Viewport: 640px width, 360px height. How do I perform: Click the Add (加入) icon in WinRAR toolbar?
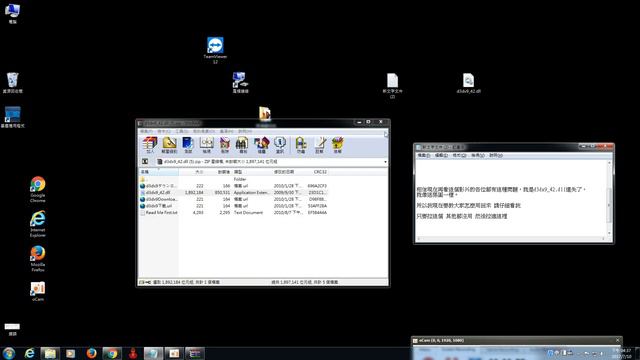click(x=150, y=145)
